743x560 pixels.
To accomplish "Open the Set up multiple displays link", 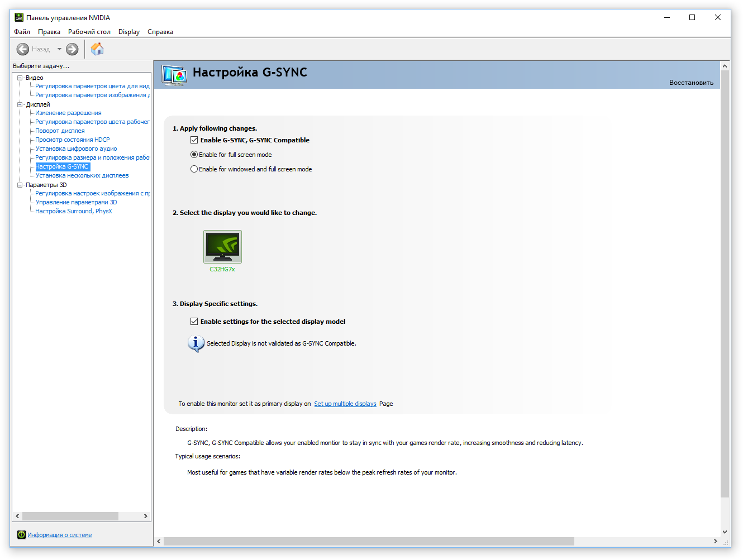I will pyautogui.click(x=345, y=404).
